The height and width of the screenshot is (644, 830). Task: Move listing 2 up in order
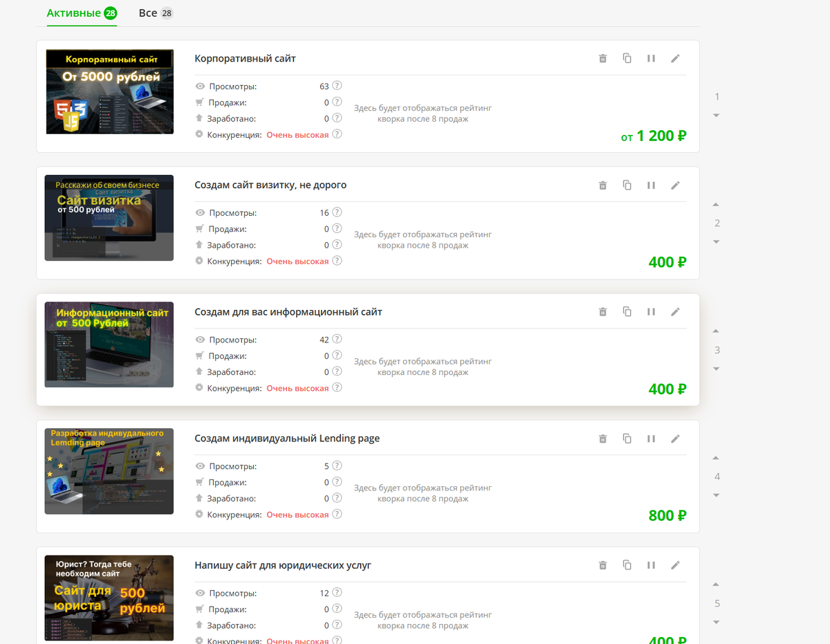coord(717,204)
